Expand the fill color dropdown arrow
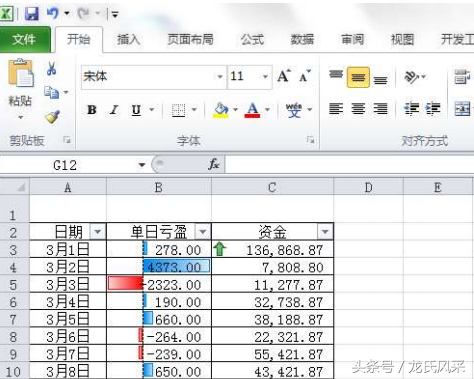This screenshot has width=474, height=379. point(235,109)
